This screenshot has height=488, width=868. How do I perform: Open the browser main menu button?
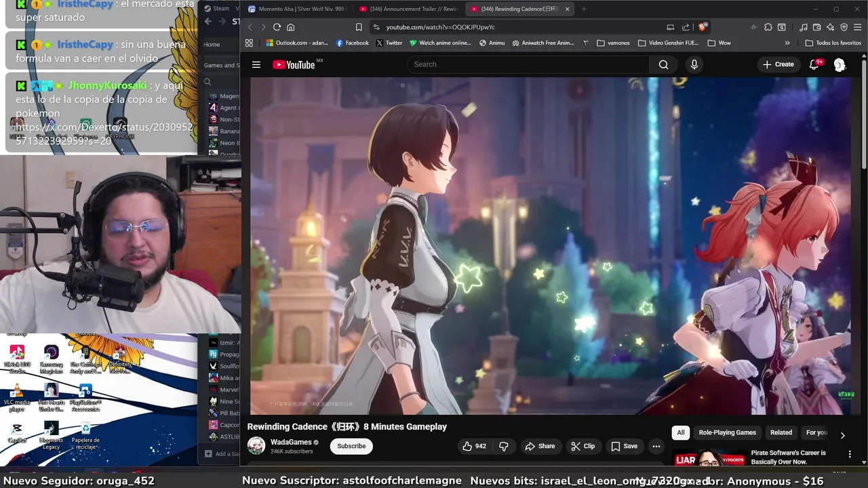pyautogui.click(x=857, y=27)
